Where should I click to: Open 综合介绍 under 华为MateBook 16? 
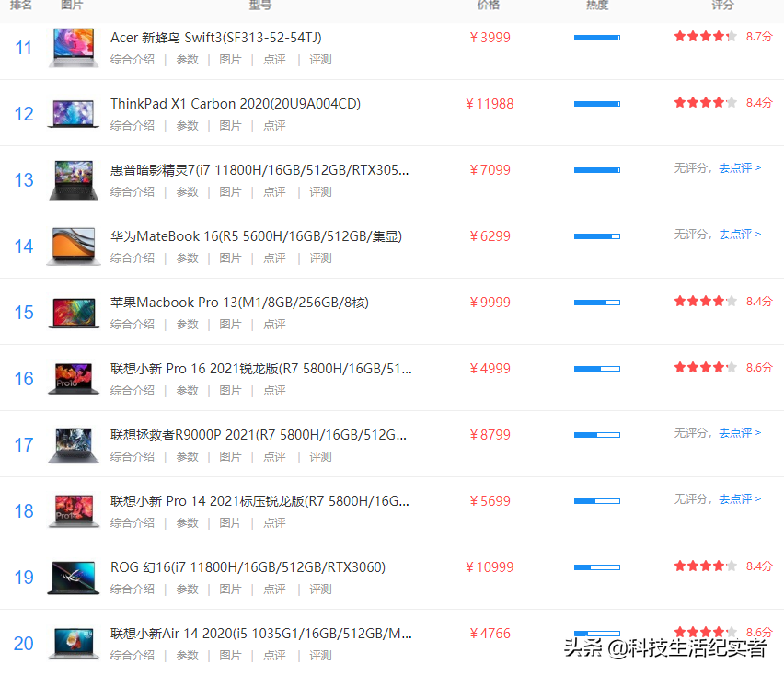click(133, 257)
